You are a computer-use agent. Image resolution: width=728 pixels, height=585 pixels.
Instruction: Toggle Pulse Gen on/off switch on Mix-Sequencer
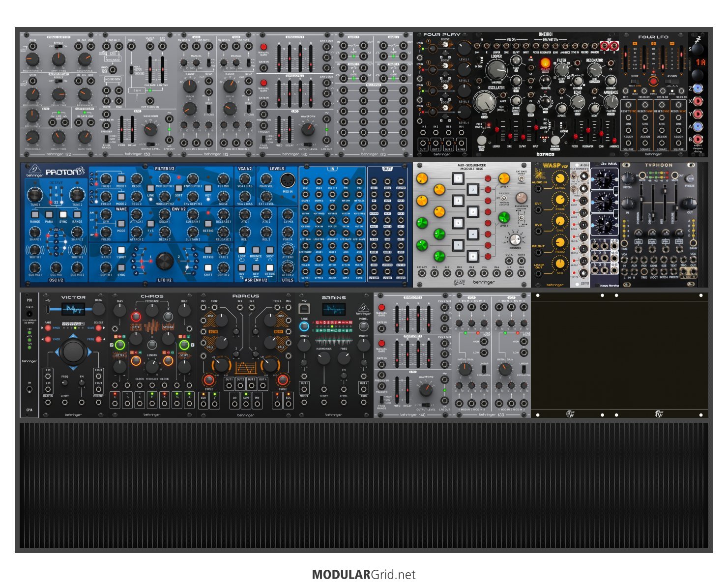click(x=503, y=198)
